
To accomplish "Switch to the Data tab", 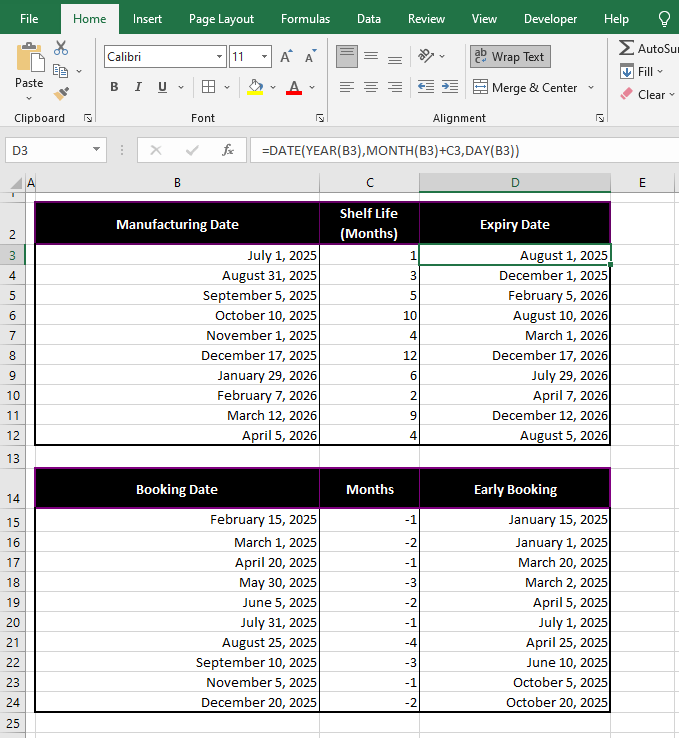I will point(369,19).
